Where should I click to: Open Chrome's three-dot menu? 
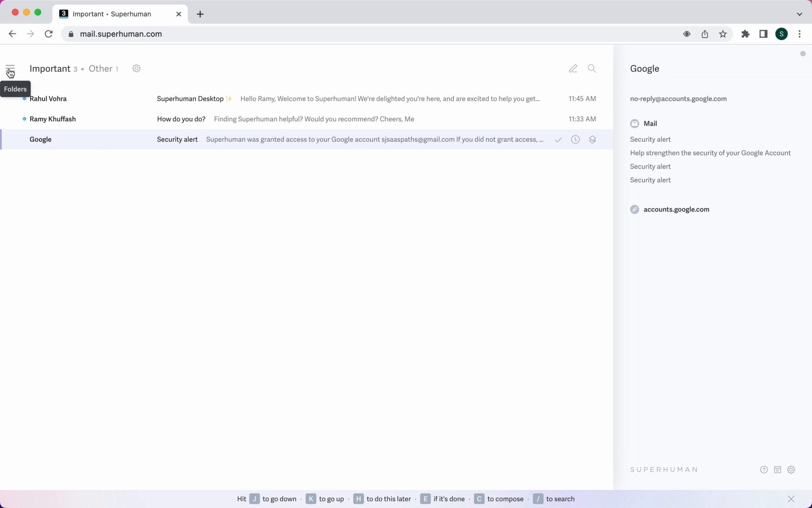pos(800,34)
